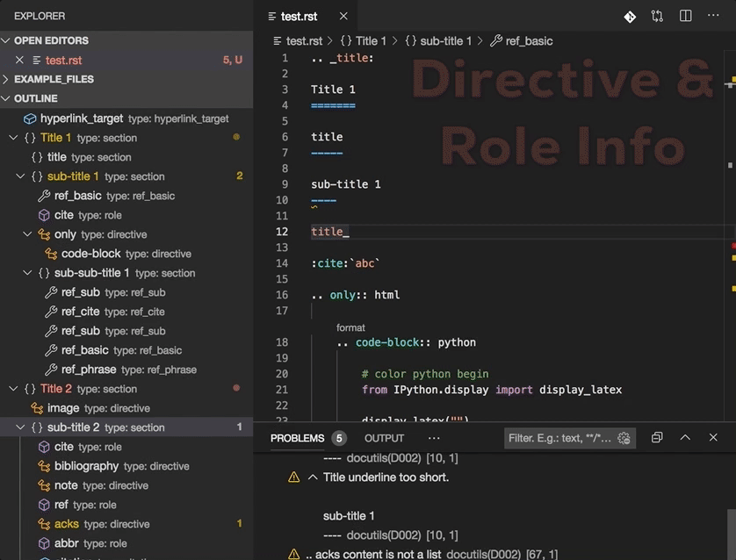Click the Explorer panel title
736x560 pixels.
[x=40, y=16]
